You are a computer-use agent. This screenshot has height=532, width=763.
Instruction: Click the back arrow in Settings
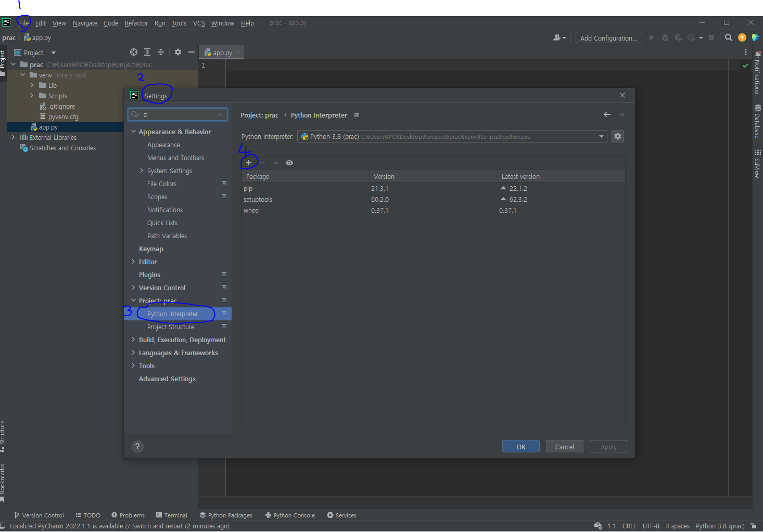[x=607, y=114]
